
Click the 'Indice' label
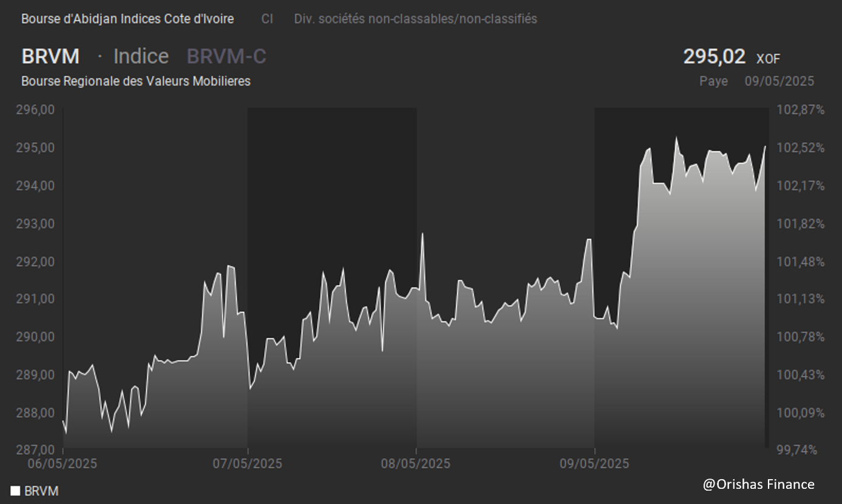click(141, 56)
